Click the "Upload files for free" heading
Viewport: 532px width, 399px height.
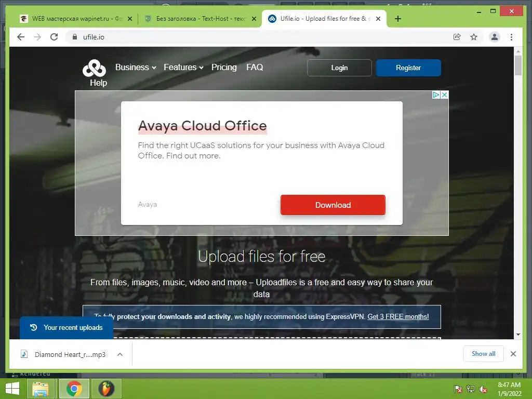coord(262,256)
